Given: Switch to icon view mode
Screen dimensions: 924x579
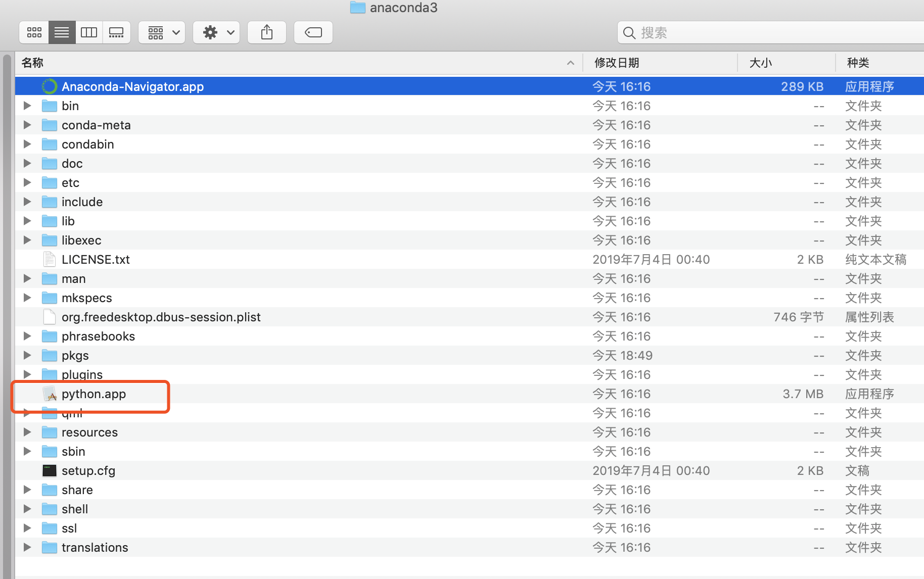Looking at the screenshot, I should coord(34,33).
